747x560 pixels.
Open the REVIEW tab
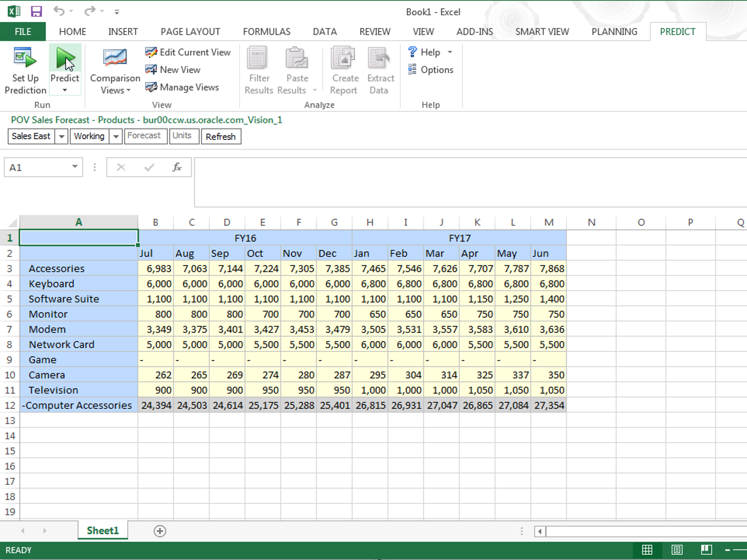(x=375, y=32)
